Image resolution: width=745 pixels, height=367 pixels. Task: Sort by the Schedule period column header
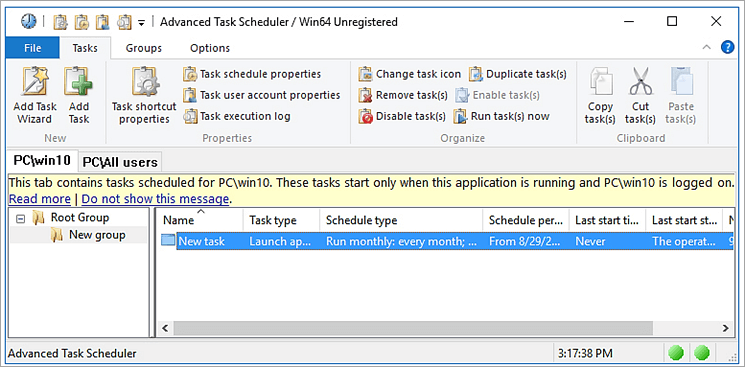tap(526, 221)
